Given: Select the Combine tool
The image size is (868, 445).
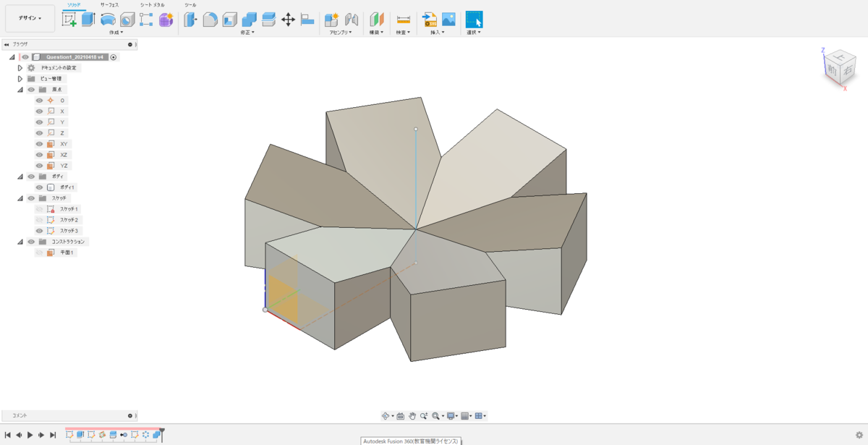Looking at the screenshot, I should pos(249,20).
